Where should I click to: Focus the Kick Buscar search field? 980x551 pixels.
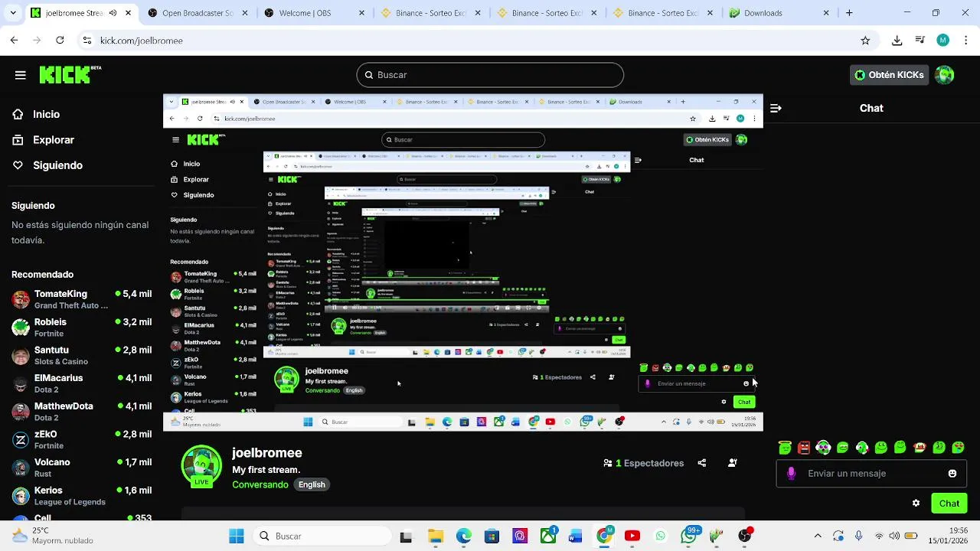click(490, 75)
